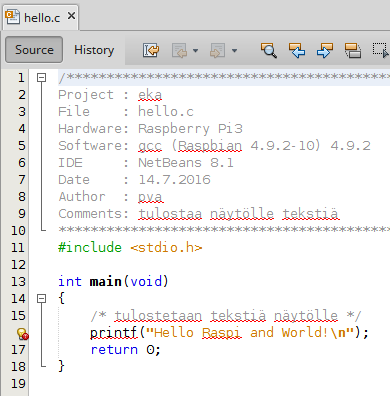Click 'hello.c' text in the File comment line

pos(166,112)
